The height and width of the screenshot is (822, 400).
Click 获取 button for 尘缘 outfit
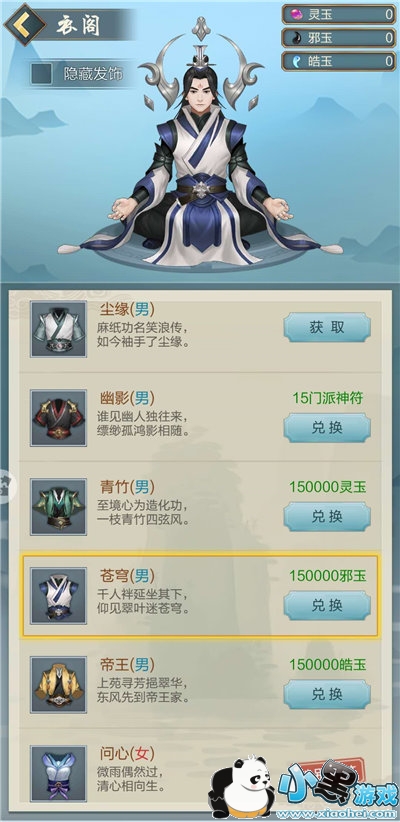point(327,327)
